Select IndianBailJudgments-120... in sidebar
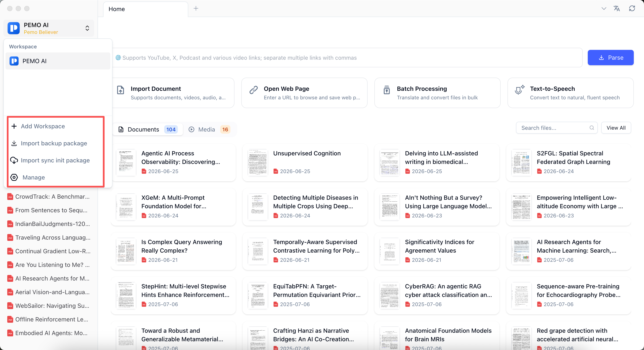Image resolution: width=644 pixels, height=350 pixels. tap(49, 224)
